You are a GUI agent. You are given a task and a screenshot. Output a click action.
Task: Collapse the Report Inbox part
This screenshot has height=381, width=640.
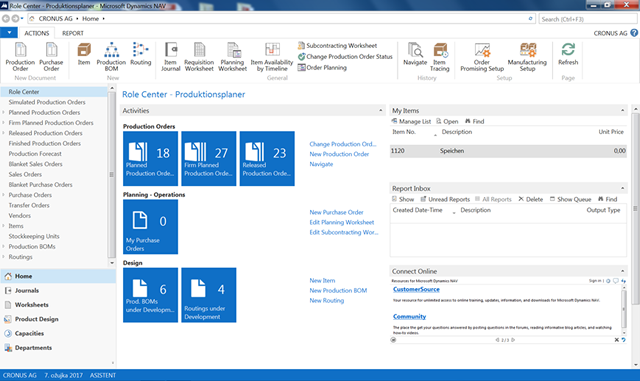[622, 188]
